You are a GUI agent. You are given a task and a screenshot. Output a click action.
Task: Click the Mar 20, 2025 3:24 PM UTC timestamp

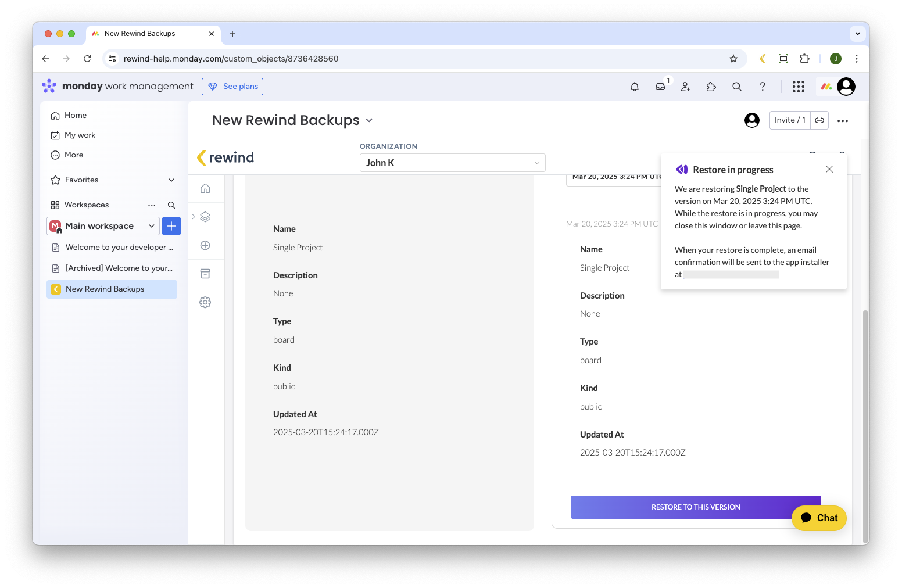612,224
